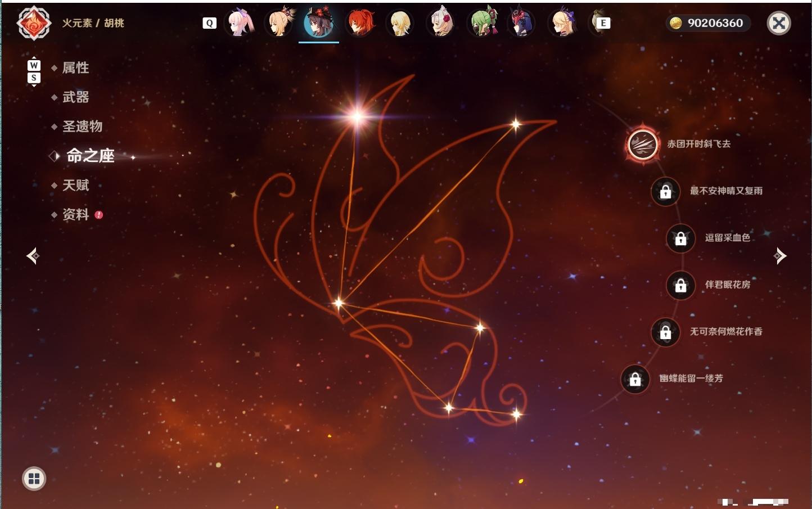Select the Q previous-character key
Image resolution: width=812 pixels, height=509 pixels.
pyautogui.click(x=209, y=23)
